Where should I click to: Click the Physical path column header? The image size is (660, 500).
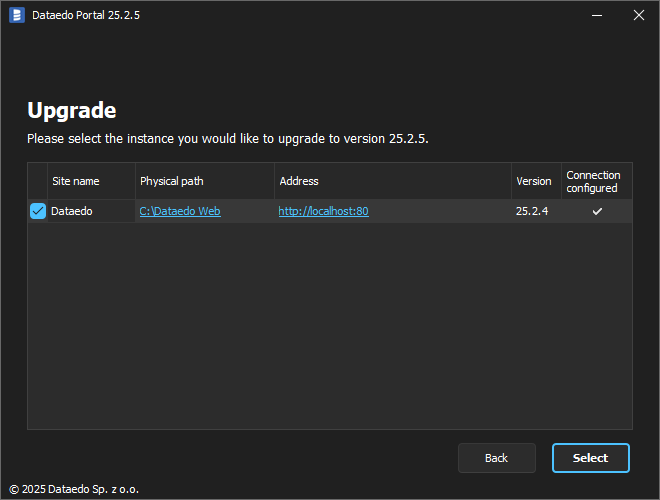[x=205, y=181]
